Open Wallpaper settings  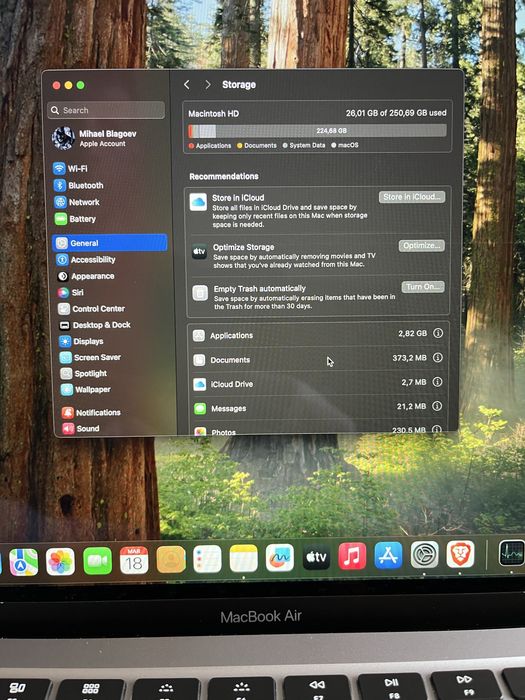click(x=86, y=389)
